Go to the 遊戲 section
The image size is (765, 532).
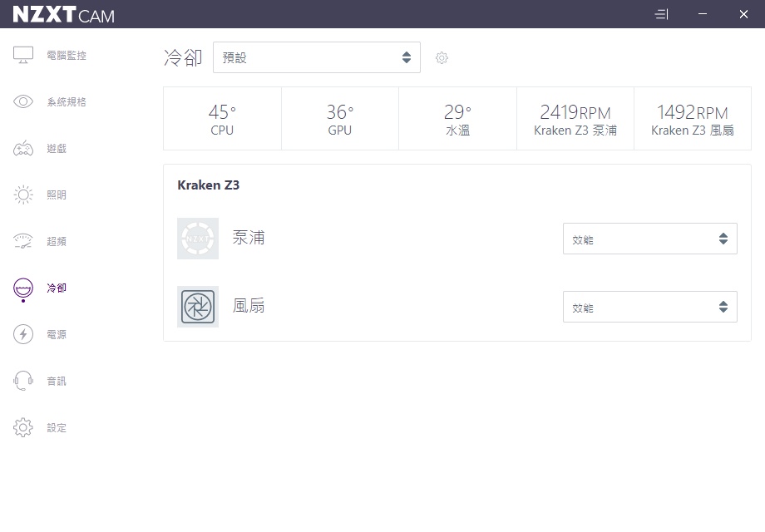tap(57, 148)
